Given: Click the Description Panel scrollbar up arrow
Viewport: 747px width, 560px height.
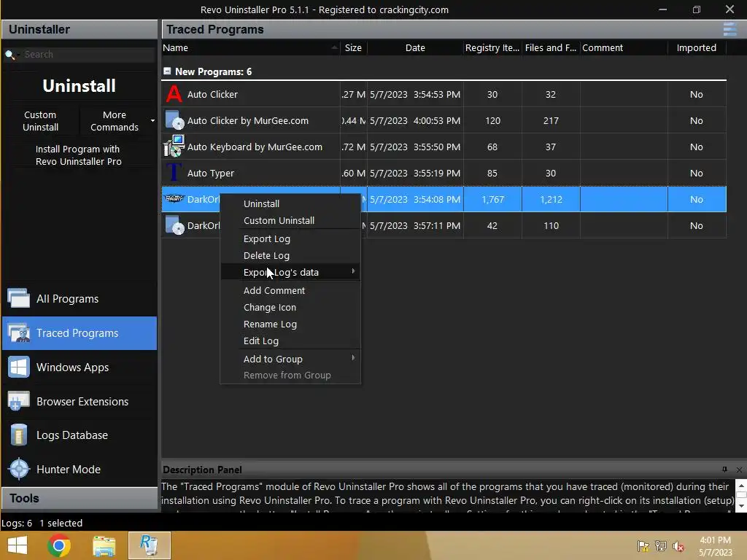Looking at the screenshot, I should coord(741,486).
